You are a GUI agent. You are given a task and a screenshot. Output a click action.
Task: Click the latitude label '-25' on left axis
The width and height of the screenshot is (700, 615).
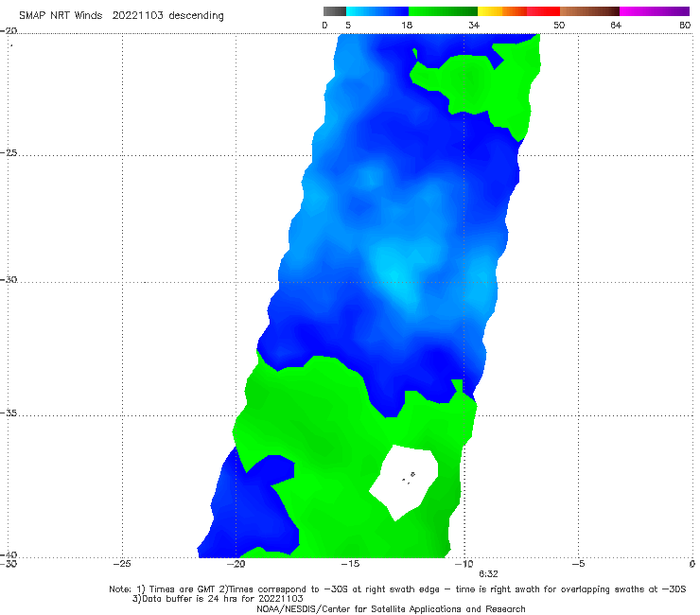pos(9,152)
